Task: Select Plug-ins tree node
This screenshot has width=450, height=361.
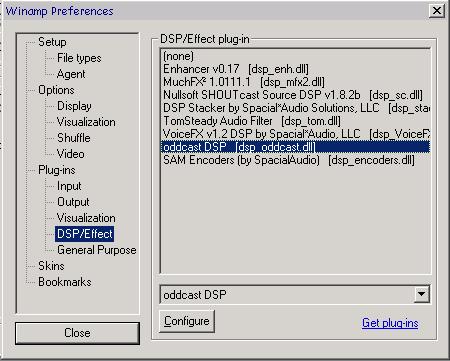Action: pos(57,170)
